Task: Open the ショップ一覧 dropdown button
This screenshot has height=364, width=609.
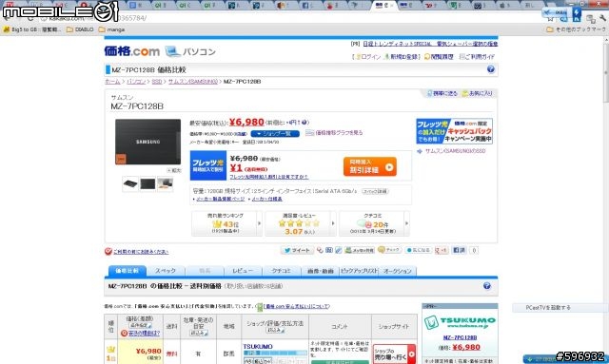Action: click(275, 133)
